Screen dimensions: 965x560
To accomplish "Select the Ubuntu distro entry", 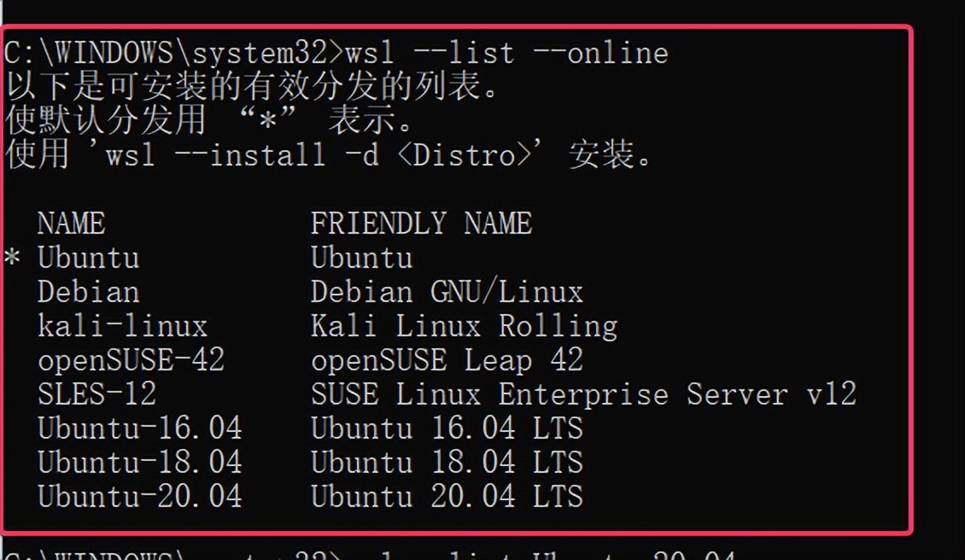I will pos(90,257).
